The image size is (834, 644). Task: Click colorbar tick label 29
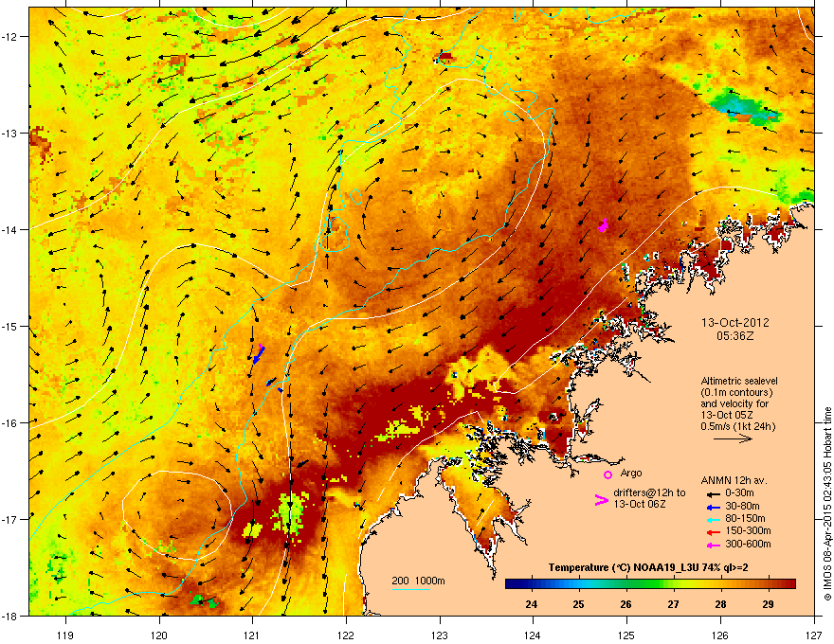[x=768, y=604]
